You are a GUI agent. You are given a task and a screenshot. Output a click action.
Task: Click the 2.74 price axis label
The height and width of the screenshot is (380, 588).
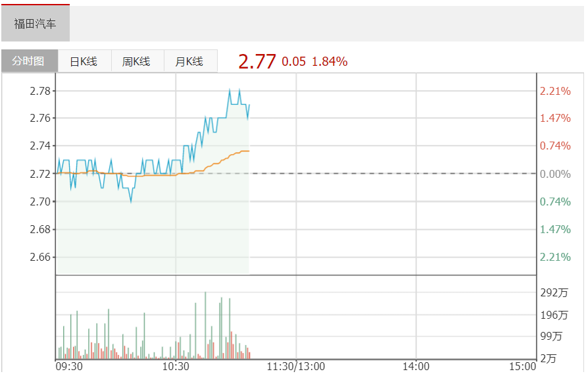tap(40, 146)
